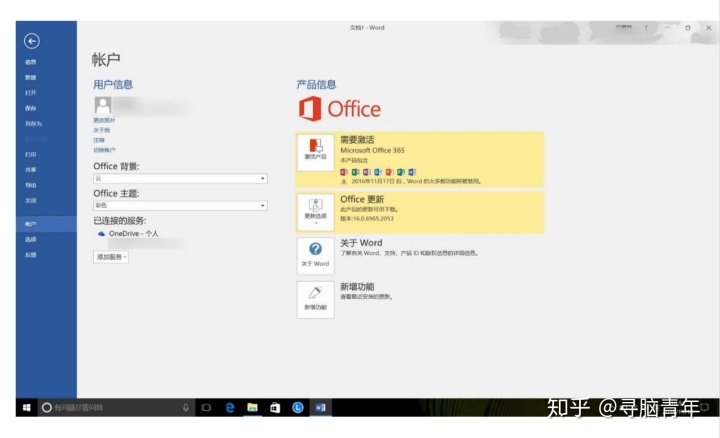Click the Office 更新 heading
Viewport: 720px width, 438px height.
(x=362, y=199)
